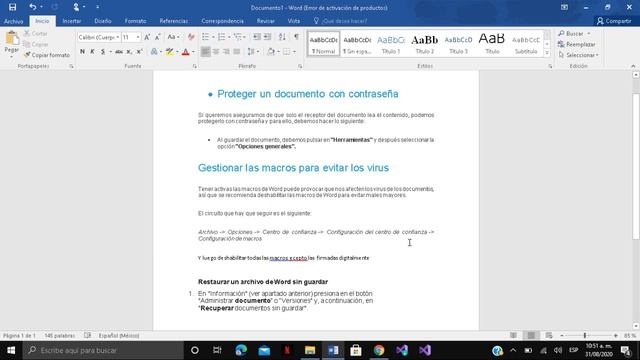640x360 pixels.
Task: Apply the Título 1 style
Action: [391, 44]
